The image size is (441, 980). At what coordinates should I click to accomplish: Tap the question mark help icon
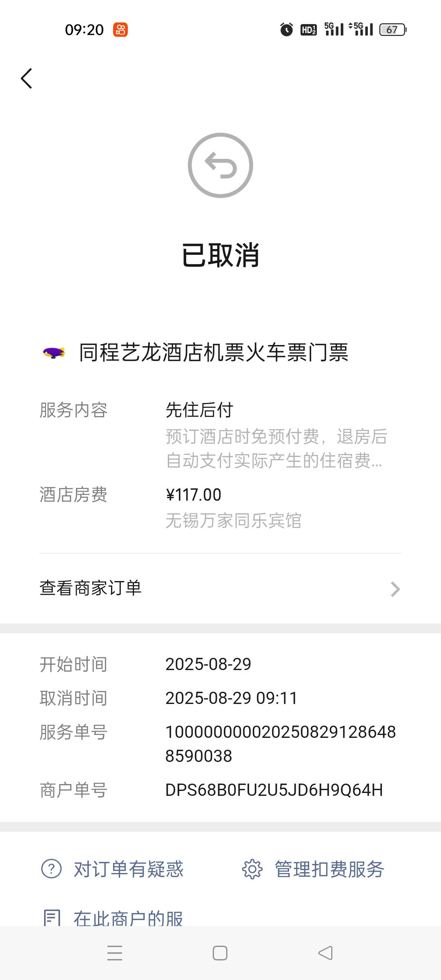(51, 869)
